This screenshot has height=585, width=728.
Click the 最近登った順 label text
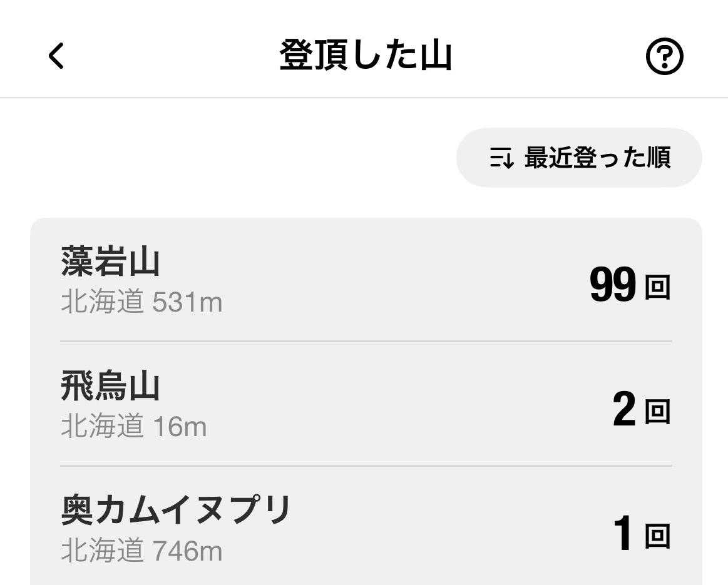point(597,158)
